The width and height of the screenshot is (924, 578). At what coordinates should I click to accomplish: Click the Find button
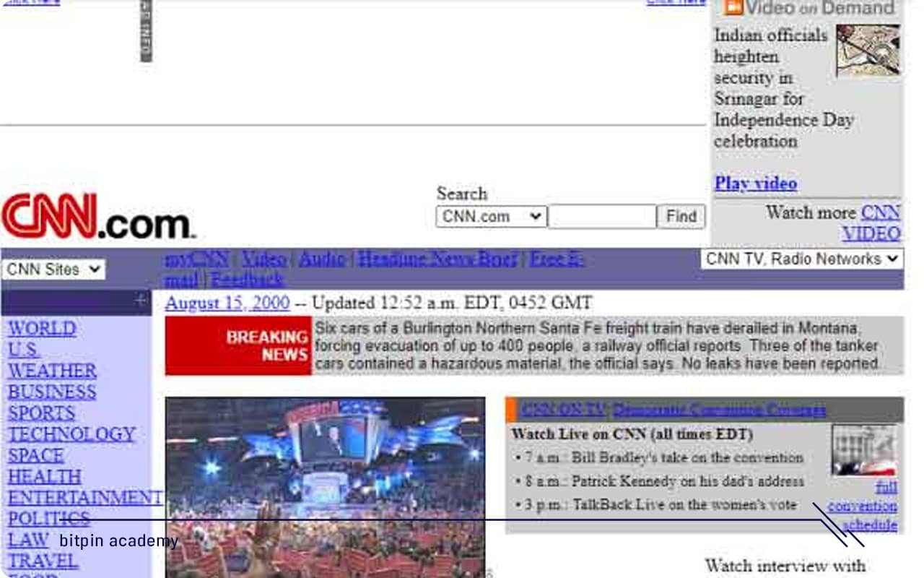[x=681, y=217]
